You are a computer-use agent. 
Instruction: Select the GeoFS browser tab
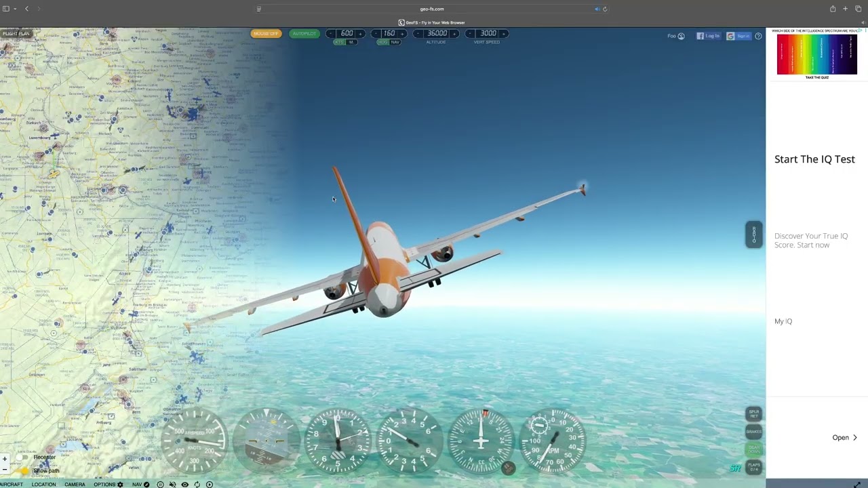432,22
